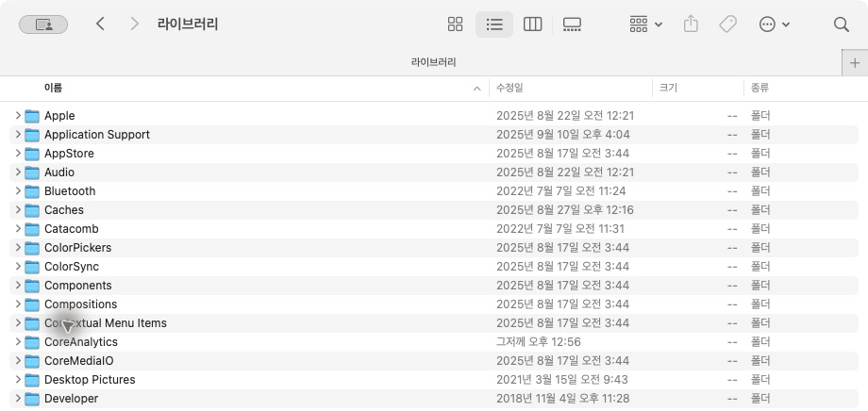Expand the Application Support folder
868x411 pixels.
(18, 135)
